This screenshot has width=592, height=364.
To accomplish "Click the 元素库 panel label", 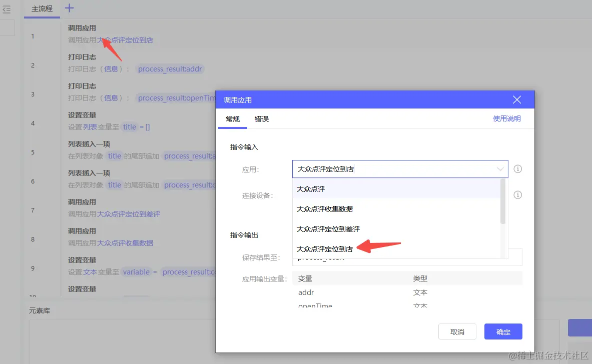I will click(x=39, y=311).
